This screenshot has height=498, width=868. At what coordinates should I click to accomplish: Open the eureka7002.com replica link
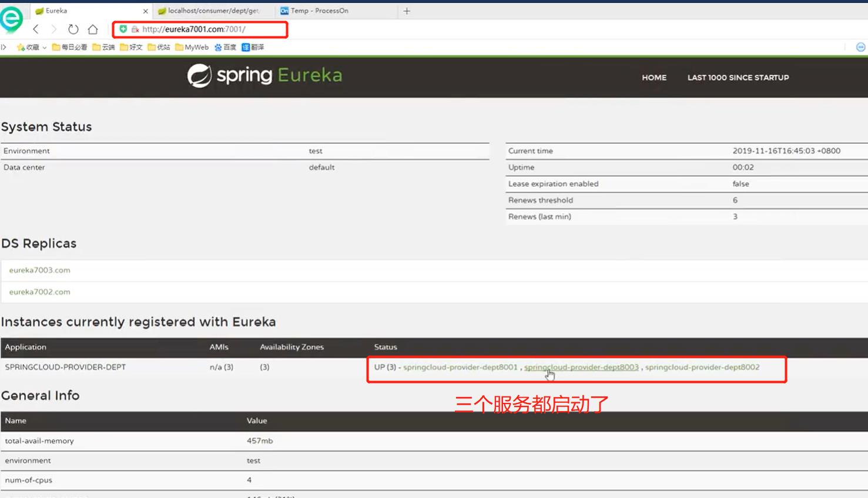point(39,292)
